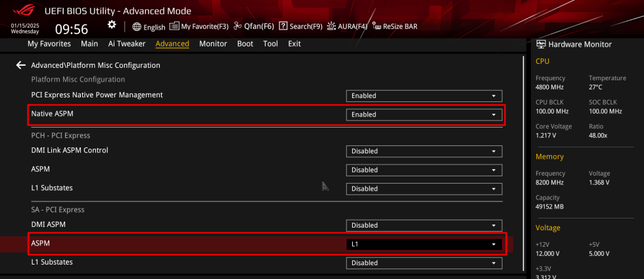644x279 pixels.
Task: Click the vertical scrollbar of settings list
Action: (524, 165)
